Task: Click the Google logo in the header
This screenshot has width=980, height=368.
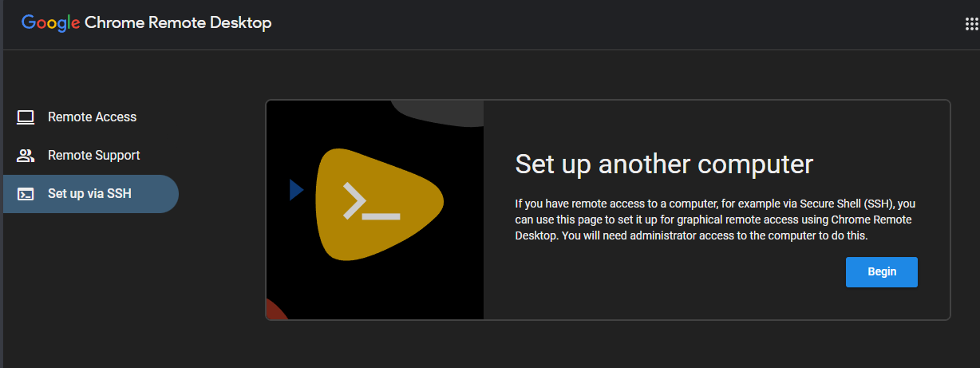Action: click(x=51, y=23)
